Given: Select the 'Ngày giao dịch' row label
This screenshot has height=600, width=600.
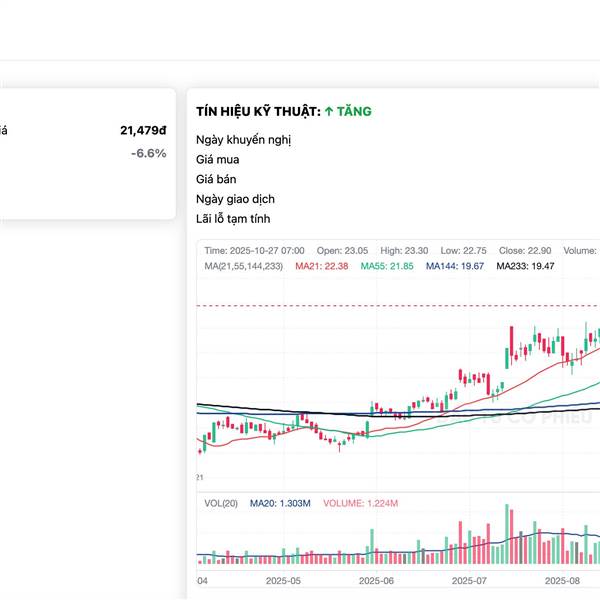Looking at the screenshot, I should point(235,199).
